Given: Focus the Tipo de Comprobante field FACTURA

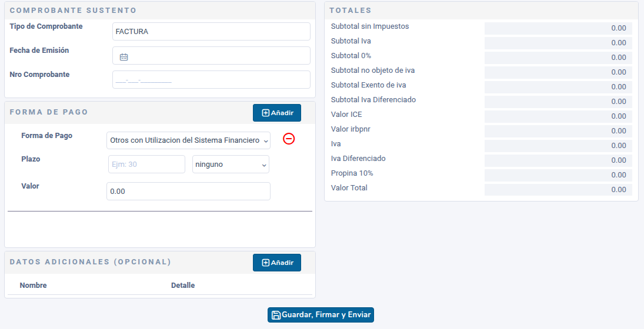Looking at the screenshot, I should [211, 32].
